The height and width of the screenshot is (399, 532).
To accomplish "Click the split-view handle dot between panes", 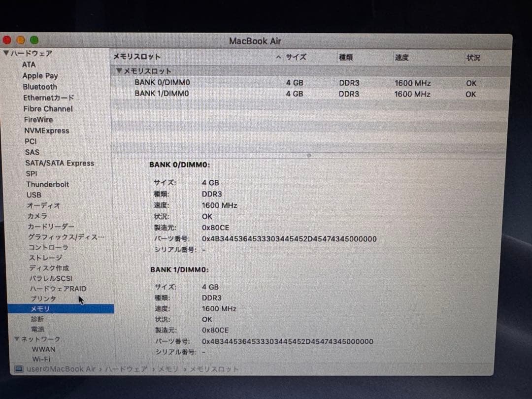I will click(x=309, y=155).
